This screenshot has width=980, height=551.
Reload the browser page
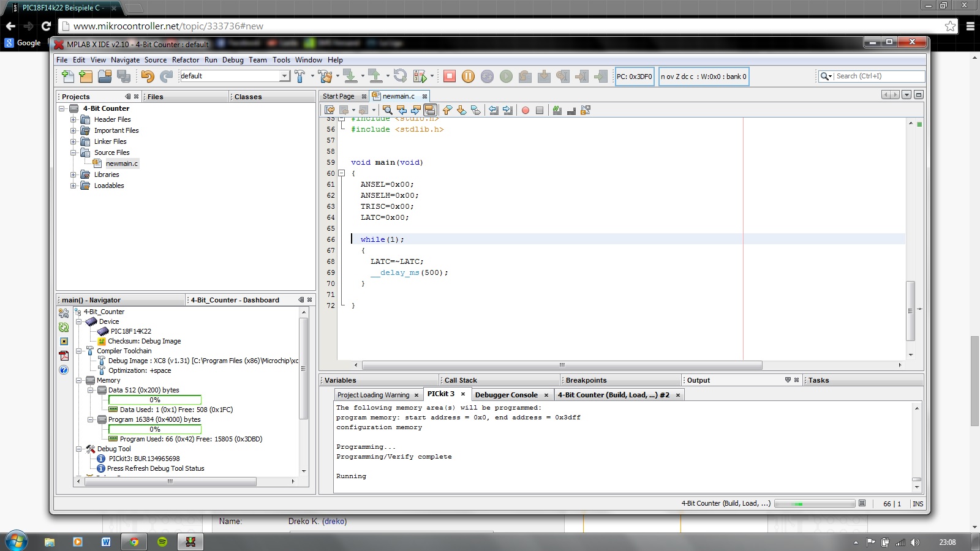[46, 26]
